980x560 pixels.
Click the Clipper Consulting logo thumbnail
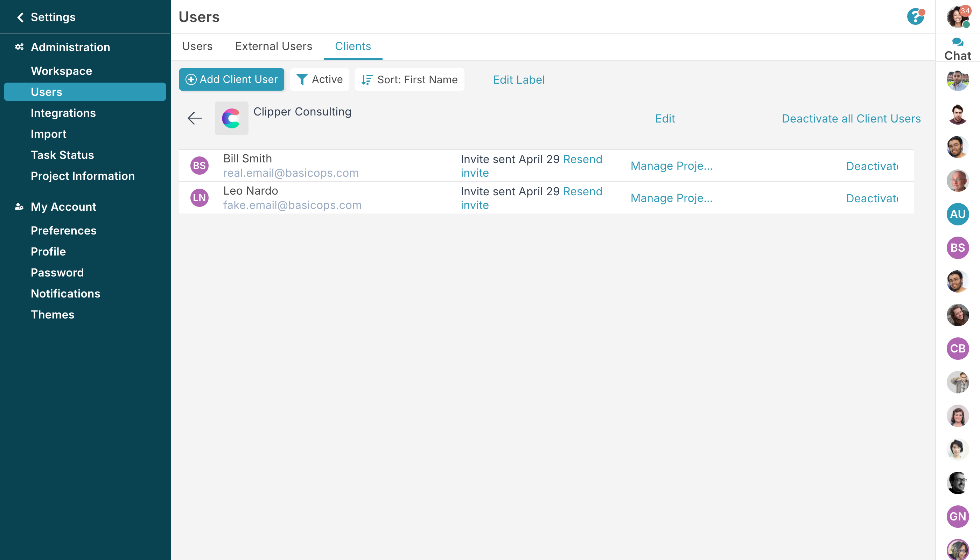tap(231, 118)
